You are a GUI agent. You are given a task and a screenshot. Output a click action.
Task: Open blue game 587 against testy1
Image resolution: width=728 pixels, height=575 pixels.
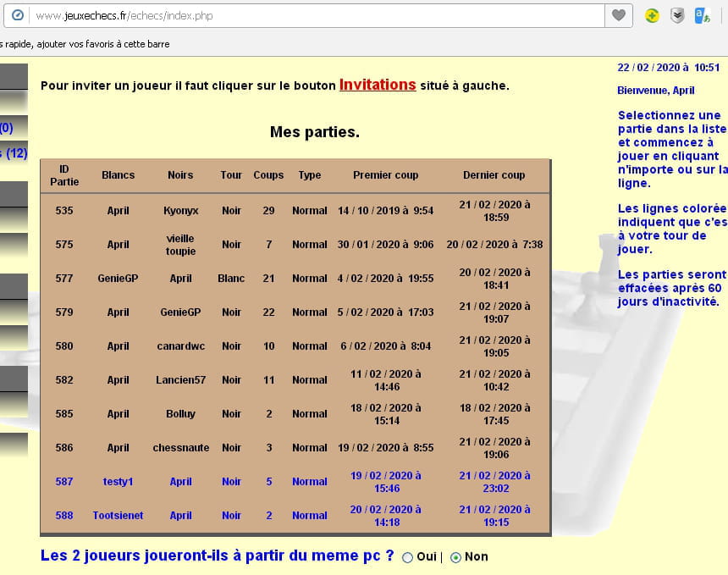295,482
